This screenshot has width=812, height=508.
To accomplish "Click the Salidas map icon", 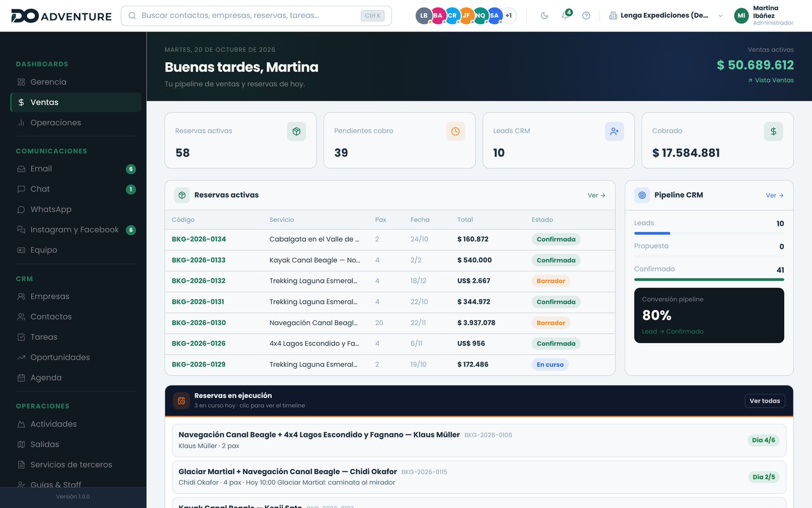I will coord(21,444).
